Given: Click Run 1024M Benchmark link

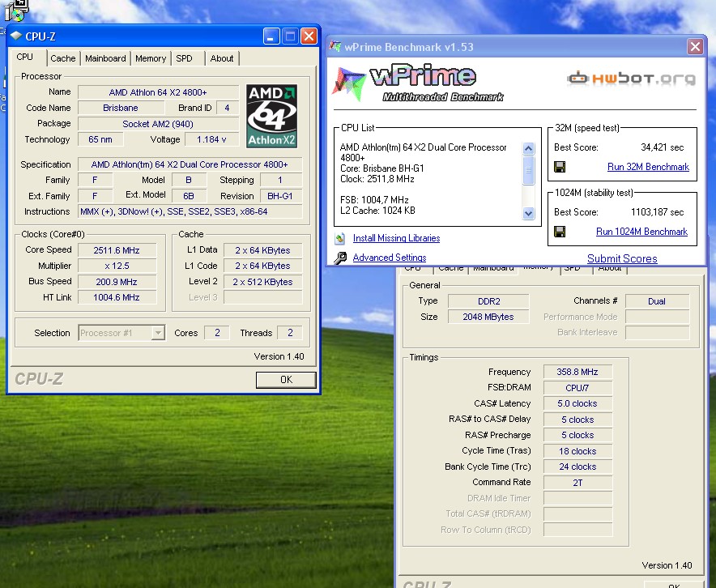Looking at the screenshot, I should click(x=641, y=232).
